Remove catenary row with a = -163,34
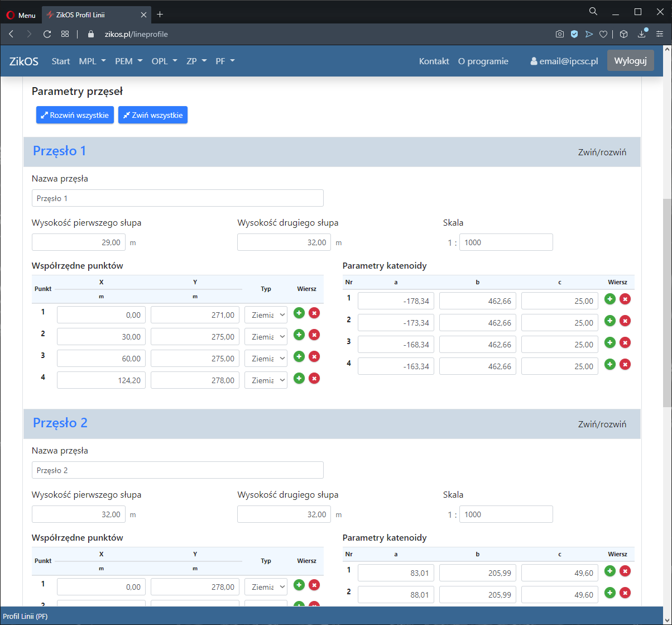The height and width of the screenshot is (625, 672). 625,364
